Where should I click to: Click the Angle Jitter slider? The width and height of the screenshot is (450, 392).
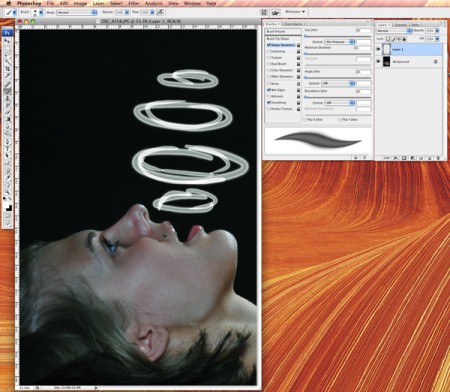pos(337,78)
